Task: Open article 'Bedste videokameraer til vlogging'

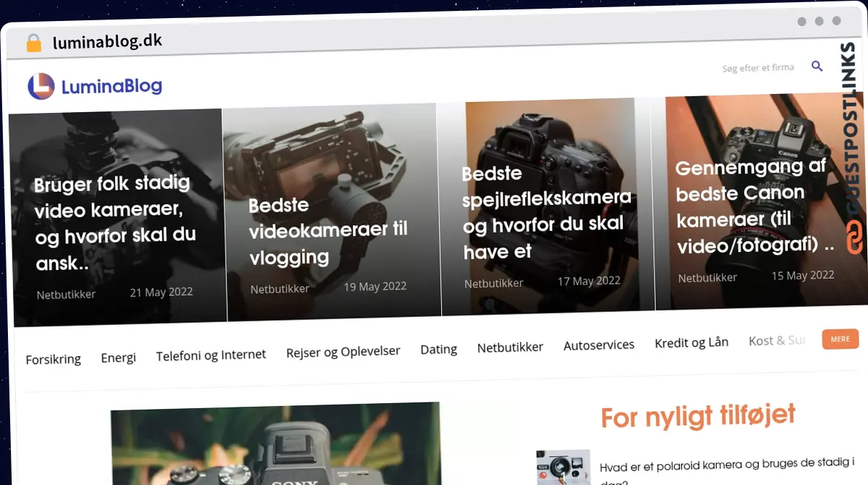Action: point(328,231)
